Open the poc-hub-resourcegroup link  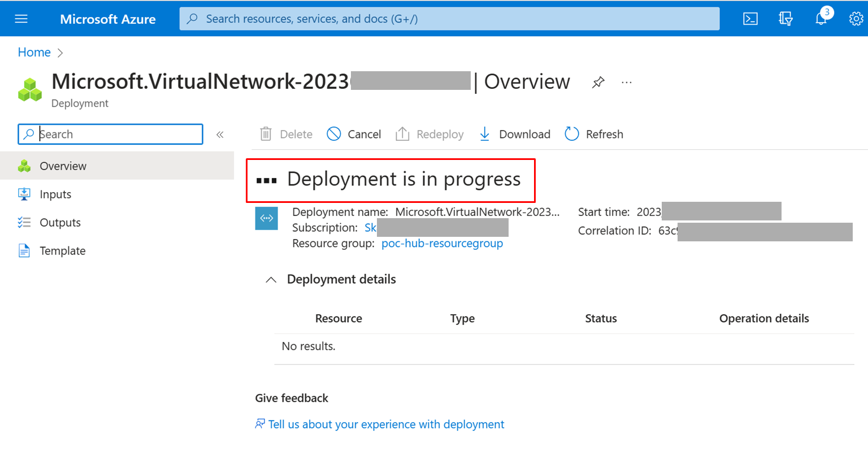click(442, 243)
